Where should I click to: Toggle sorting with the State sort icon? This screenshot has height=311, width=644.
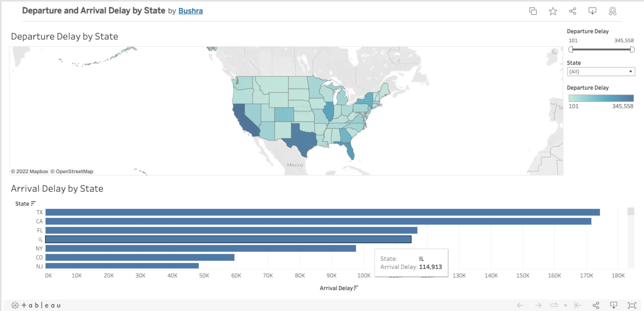pos(33,203)
